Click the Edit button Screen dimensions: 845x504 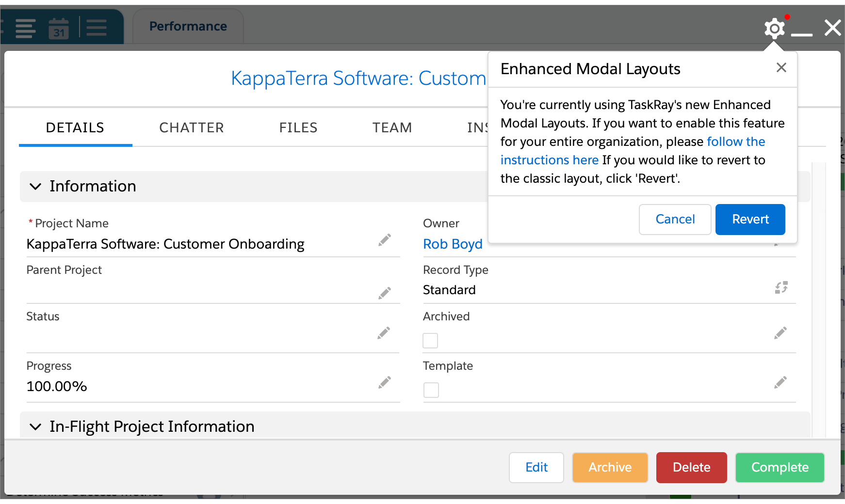pyautogui.click(x=536, y=468)
